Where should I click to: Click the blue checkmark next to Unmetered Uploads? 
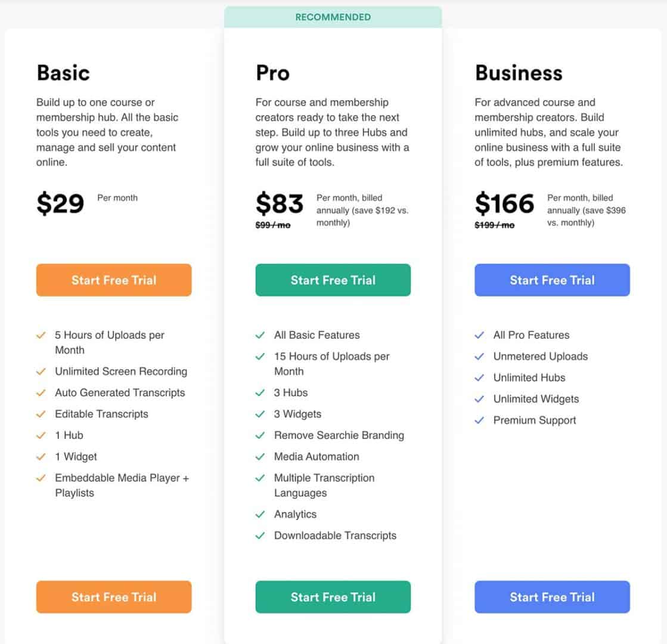pyautogui.click(x=479, y=357)
